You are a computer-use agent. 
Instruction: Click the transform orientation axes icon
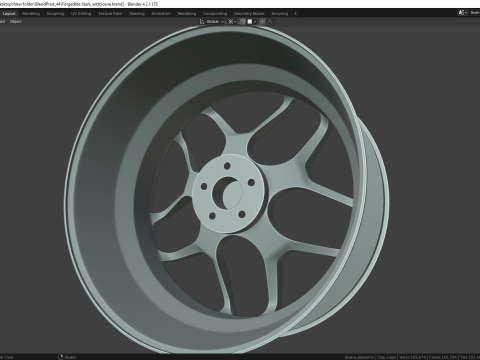coord(202,22)
